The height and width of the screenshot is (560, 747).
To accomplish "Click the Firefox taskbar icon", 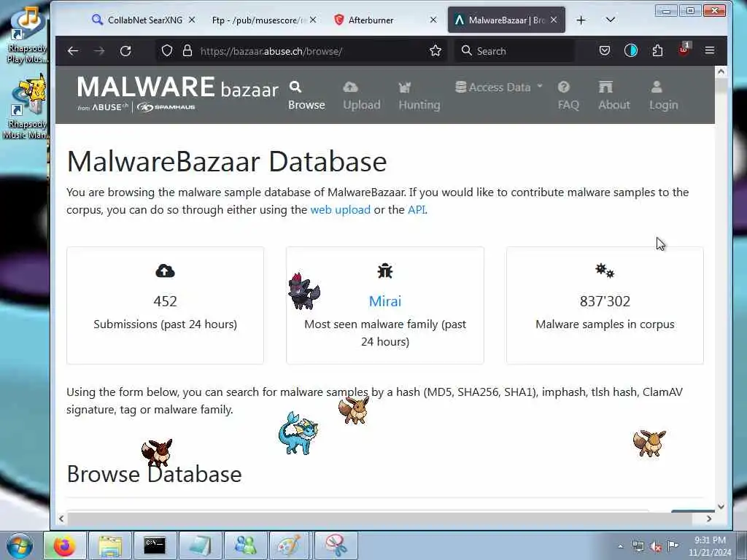I will click(x=65, y=545).
